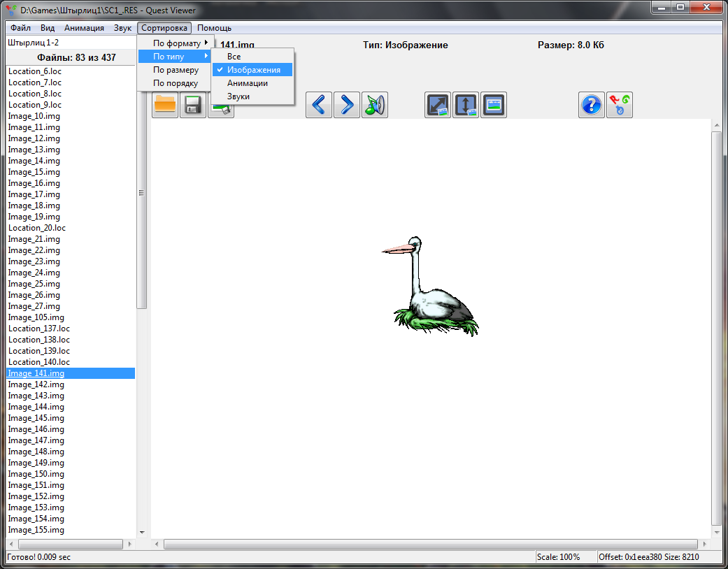Go to previous file with left arrow
Image resolution: width=728 pixels, height=569 pixels.
[x=319, y=105]
